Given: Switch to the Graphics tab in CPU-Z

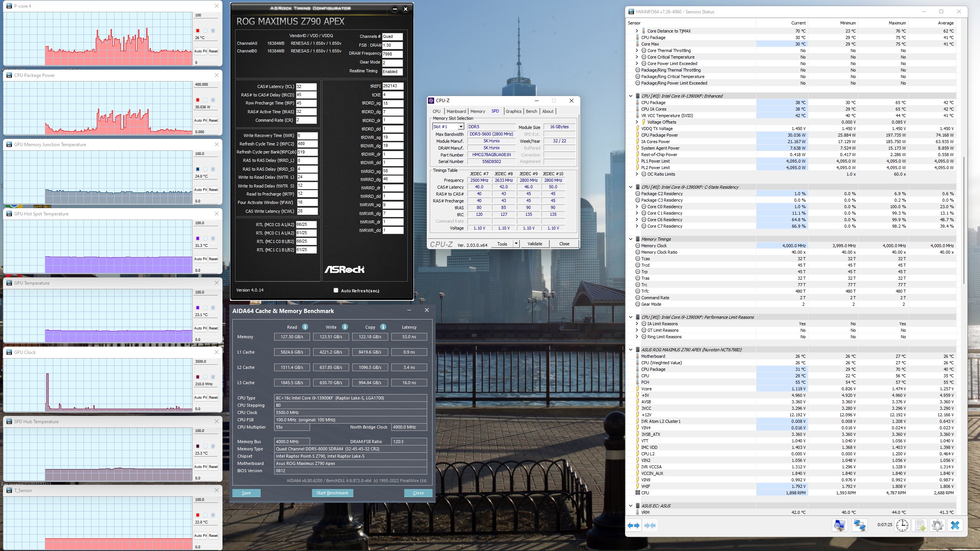Looking at the screenshot, I should click(513, 111).
